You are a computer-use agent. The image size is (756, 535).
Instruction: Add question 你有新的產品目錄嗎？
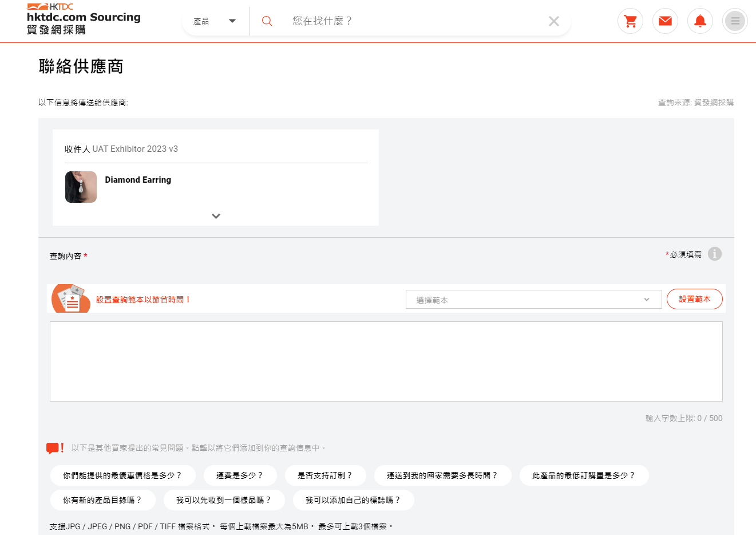point(102,500)
